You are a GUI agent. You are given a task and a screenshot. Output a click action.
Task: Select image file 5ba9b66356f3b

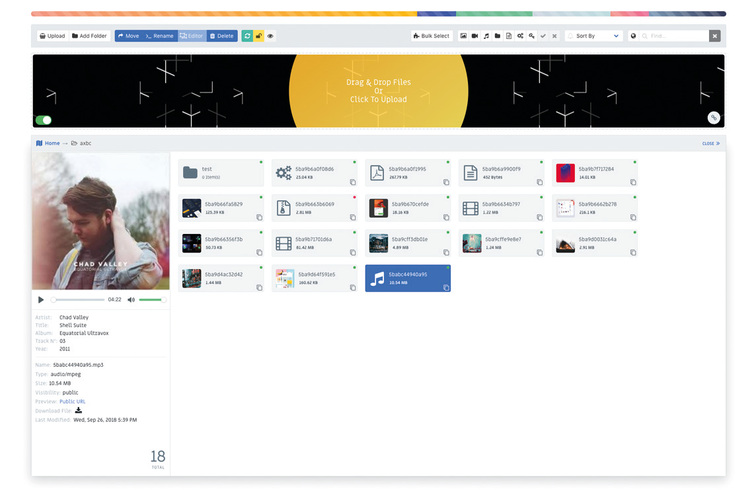tap(221, 243)
